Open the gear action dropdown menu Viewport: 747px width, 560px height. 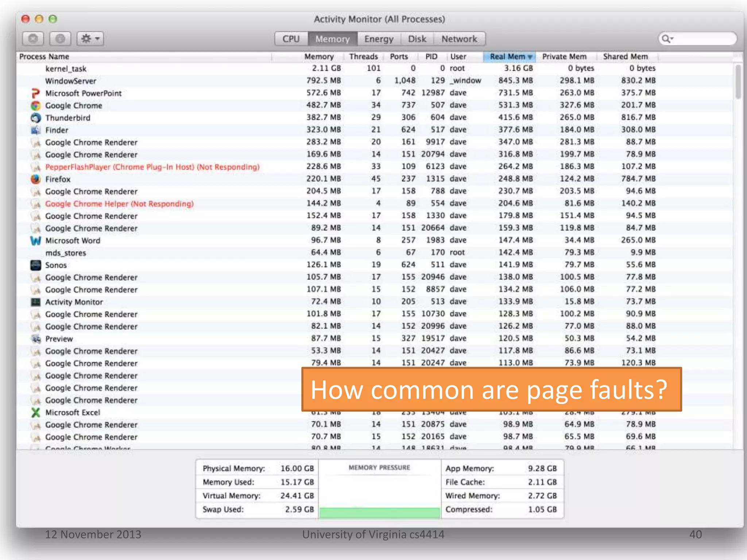[x=90, y=39]
